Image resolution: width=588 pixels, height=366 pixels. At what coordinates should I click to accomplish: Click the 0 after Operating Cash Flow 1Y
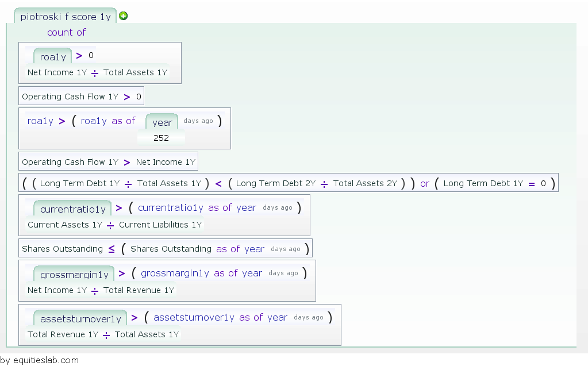click(139, 97)
